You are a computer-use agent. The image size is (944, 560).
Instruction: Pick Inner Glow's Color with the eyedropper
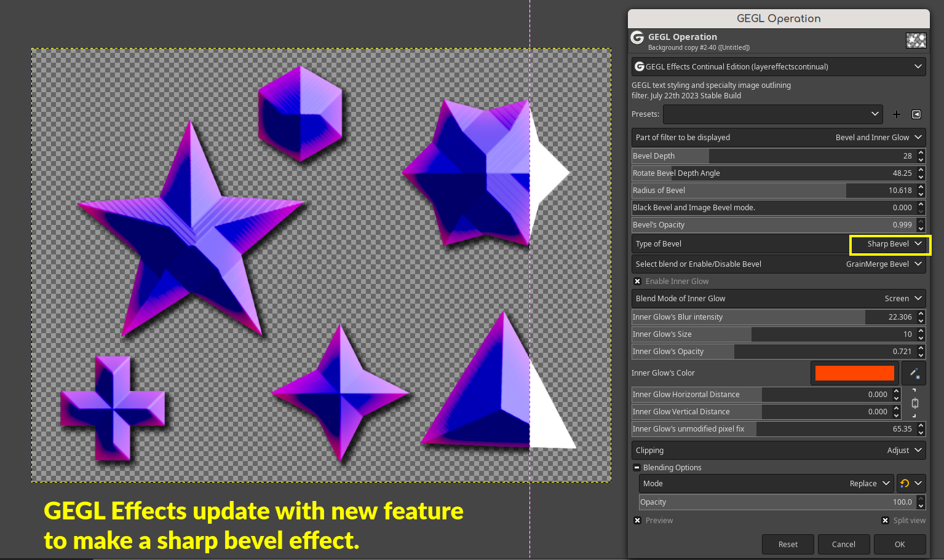point(914,373)
